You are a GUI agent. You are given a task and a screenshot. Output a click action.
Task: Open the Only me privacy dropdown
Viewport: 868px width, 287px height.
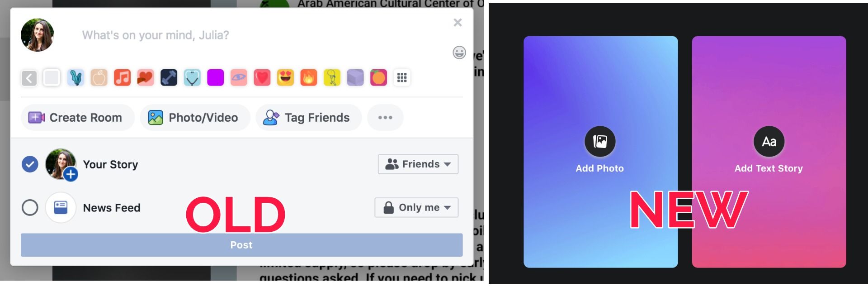[x=416, y=208]
